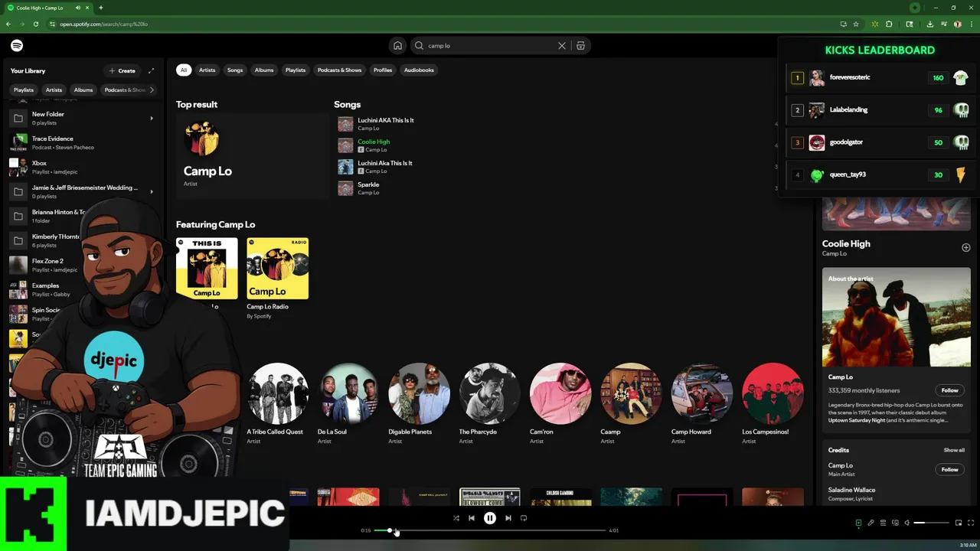The image size is (980, 551).
Task: Skip to the next track
Action: 508,518
